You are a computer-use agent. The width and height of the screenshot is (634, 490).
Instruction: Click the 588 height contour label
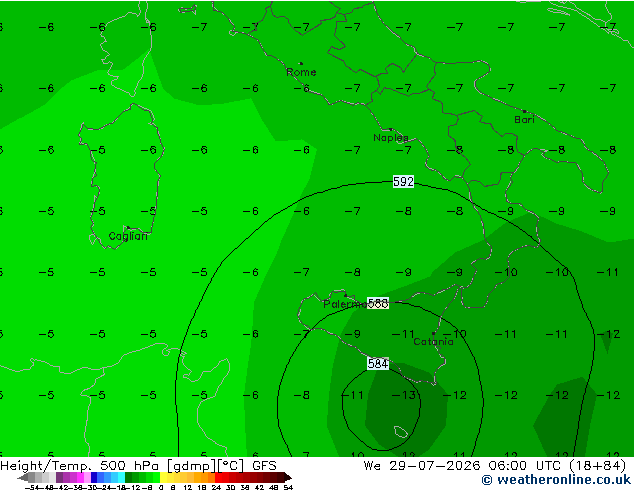[378, 303]
